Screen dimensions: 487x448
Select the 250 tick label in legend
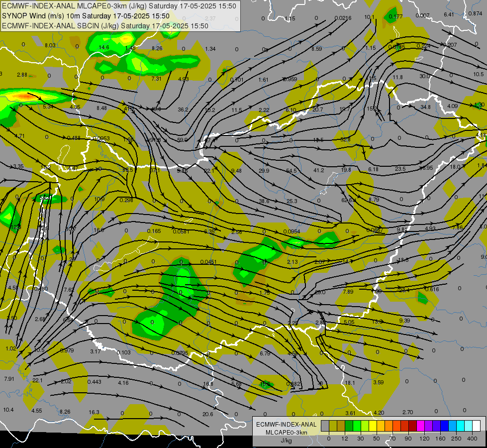(x=456, y=439)
